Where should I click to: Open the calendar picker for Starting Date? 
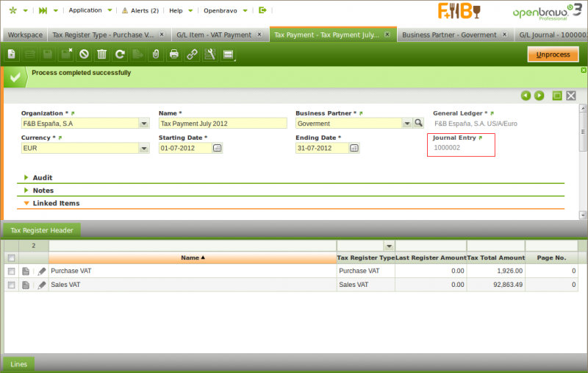(217, 148)
